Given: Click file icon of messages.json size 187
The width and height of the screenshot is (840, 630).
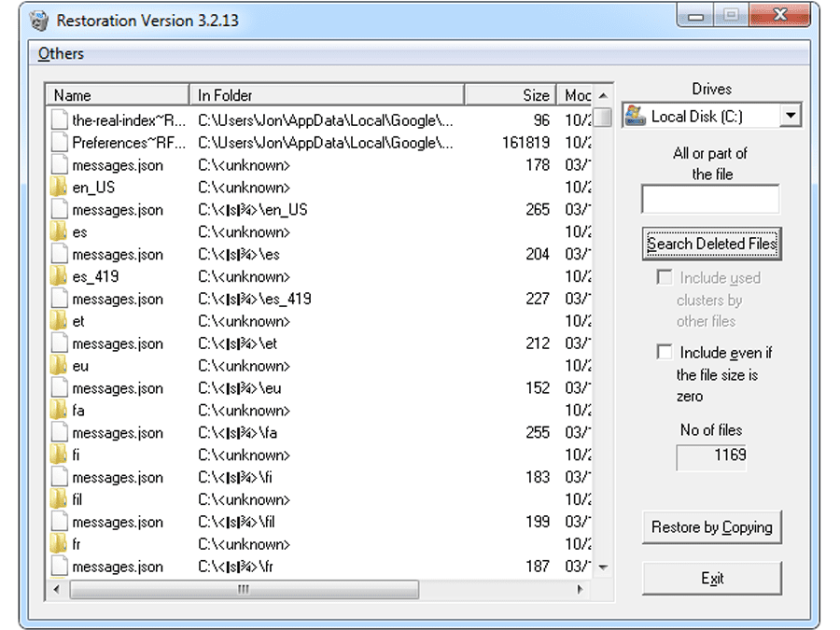Looking at the screenshot, I should 60,567.
